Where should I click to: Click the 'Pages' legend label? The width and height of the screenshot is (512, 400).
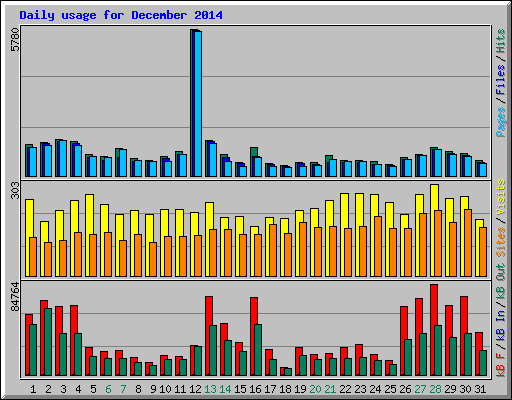(500, 122)
